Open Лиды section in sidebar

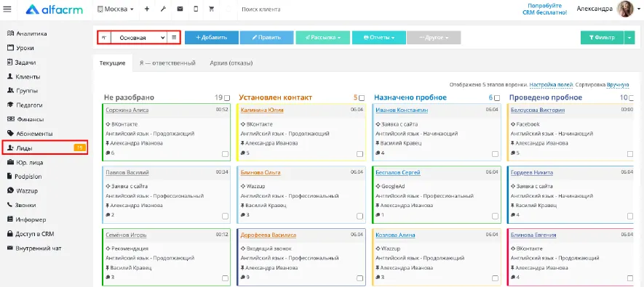point(45,147)
